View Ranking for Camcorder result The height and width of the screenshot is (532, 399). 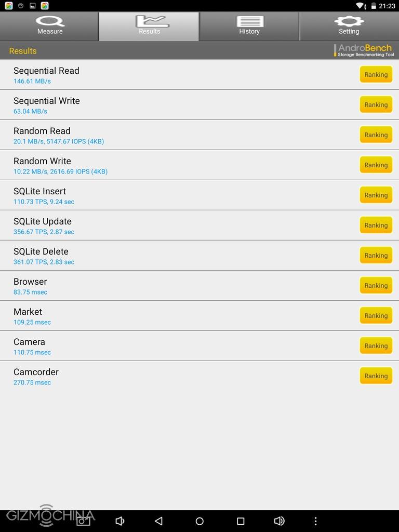coord(376,376)
